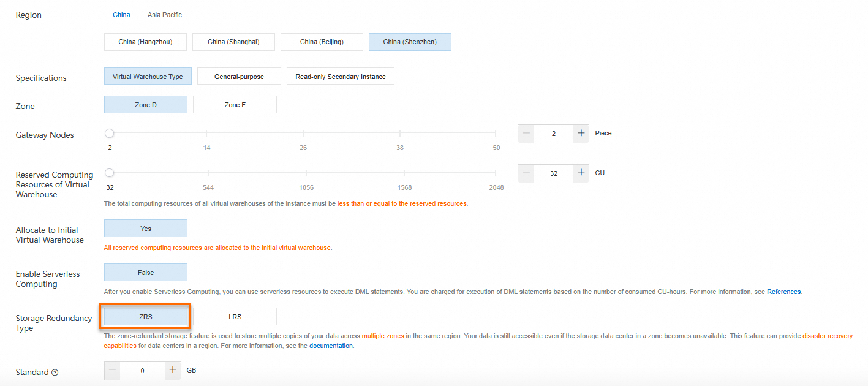Click the 2048 label under CU slider
868x386 pixels.
point(496,187)
